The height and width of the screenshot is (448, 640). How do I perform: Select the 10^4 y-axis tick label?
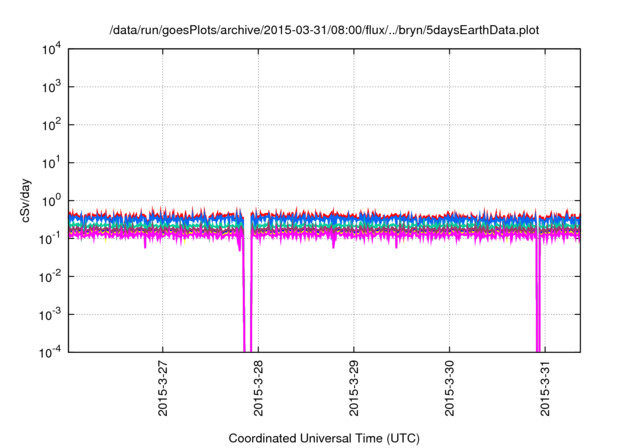[x=52, y=49]
